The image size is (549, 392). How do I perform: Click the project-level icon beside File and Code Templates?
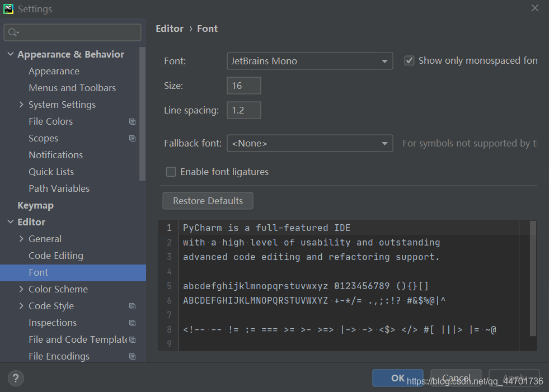coord(132,339)
